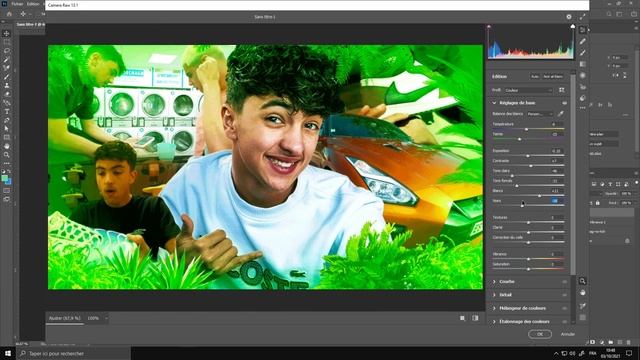
Task: Click Ajuster (57,9 %) zoom fit button
Action: [x=64, y=318]
